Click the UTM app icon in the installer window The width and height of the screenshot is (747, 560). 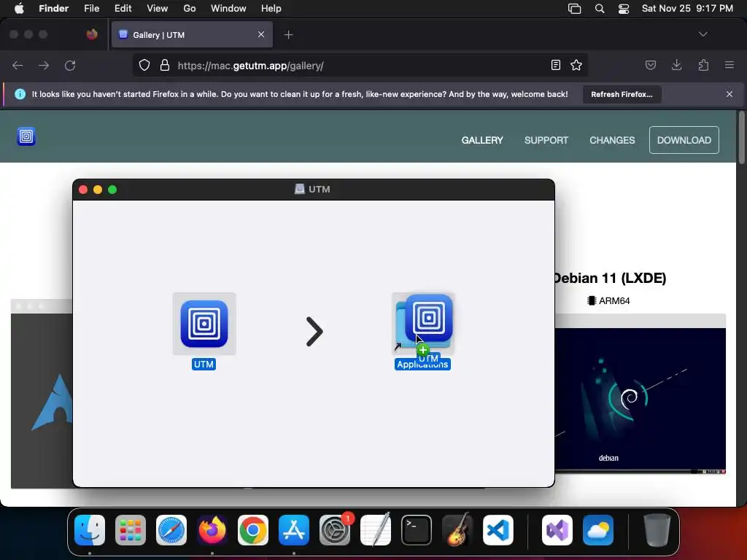point(204,324)
